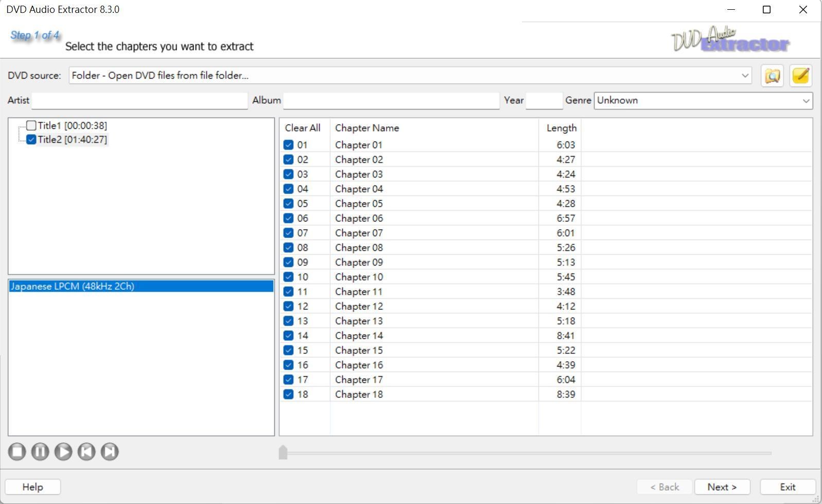Click the Artist input field
This screenshot has height=504, width=822.
pyautogui.click(x=139, y=100)
